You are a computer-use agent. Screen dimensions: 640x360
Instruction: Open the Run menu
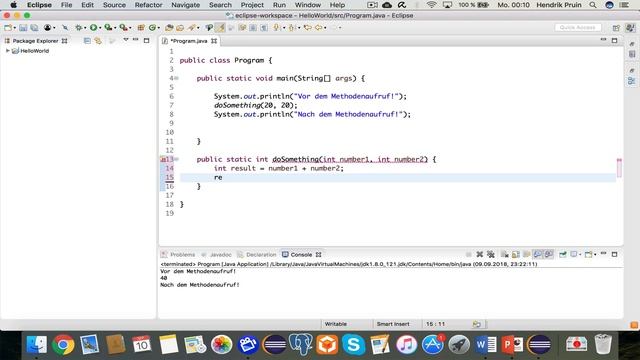point(279,5)
